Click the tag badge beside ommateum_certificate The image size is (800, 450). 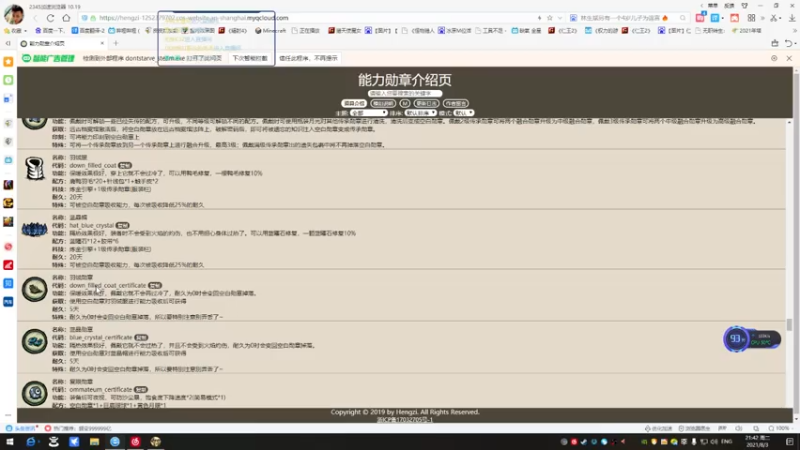[141, 390]
